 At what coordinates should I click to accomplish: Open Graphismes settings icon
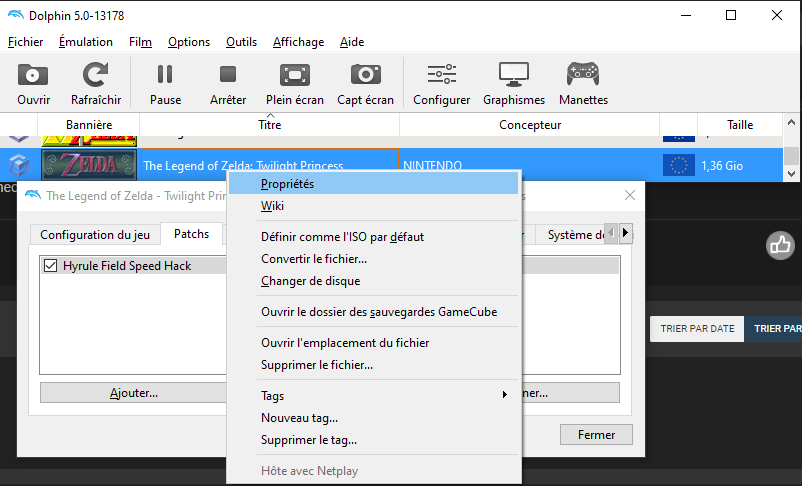tap(514, 75)
